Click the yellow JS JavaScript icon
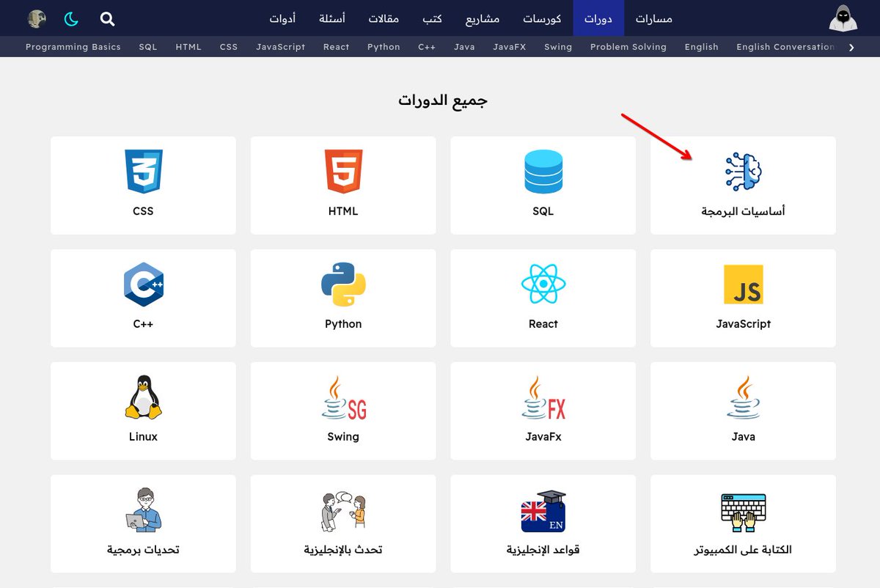Image resolution: width=880 pixels, height=588 pixels. (743, 284)
